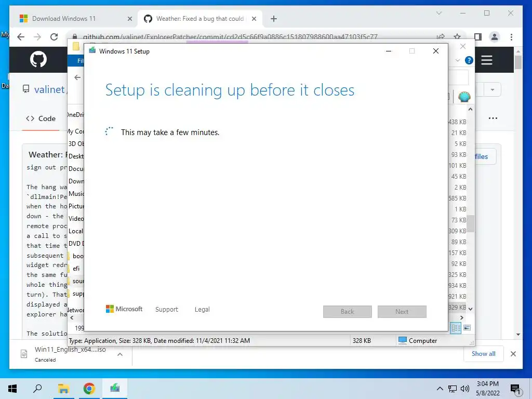Viewport: 532px width, 399px height.
Task: Click the greyed Next button in Setup
Action: (402, 312)
